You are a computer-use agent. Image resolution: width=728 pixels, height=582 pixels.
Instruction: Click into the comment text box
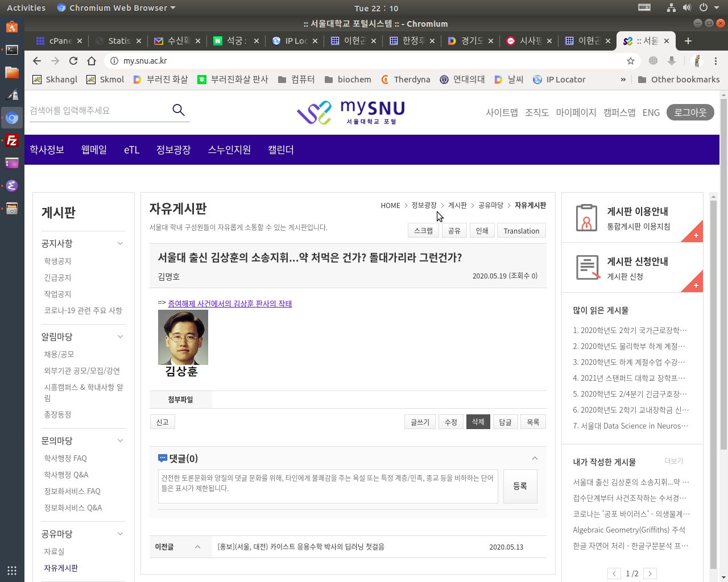pos(328,486)
